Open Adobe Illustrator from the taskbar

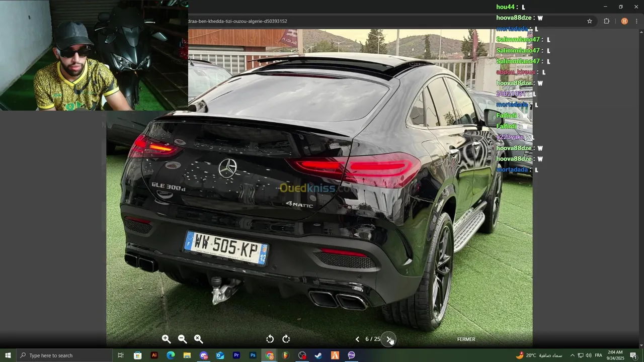click(x=154, y=355)
